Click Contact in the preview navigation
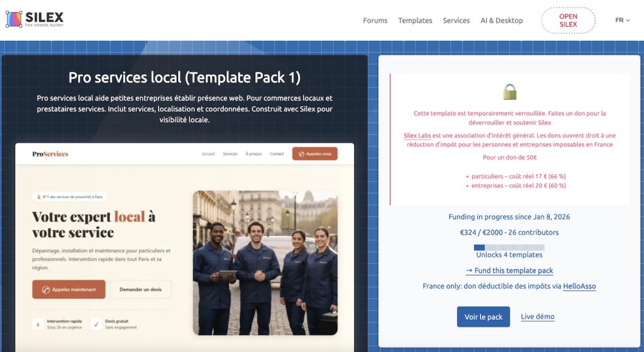644x352 pixels. coord(277,154)
